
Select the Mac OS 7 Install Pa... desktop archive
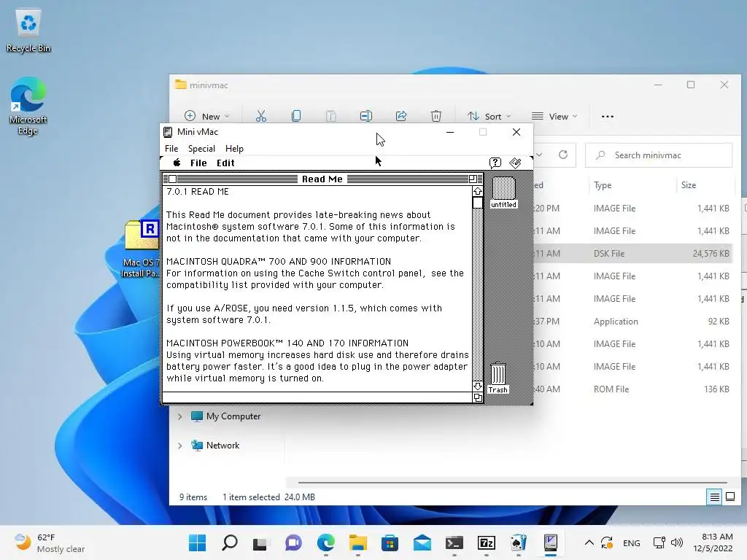(x=139, y=249)
